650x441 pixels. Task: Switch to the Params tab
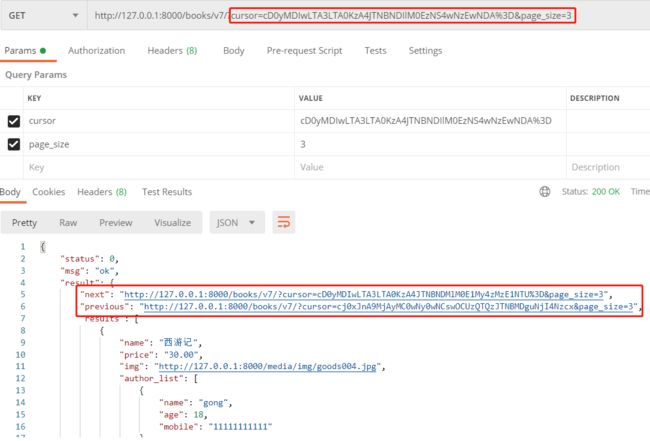[x=25, y=51]
